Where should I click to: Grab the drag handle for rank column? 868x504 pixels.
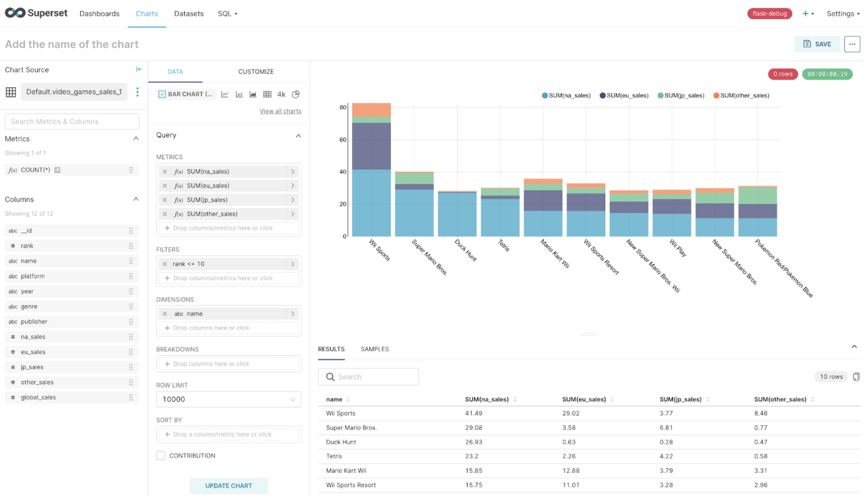pos(131,246)
